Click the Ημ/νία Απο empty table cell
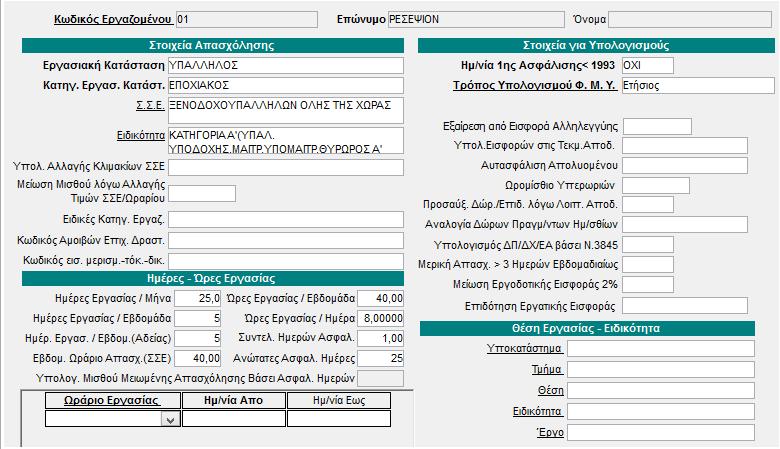780x449 pixels. [234, 419]
